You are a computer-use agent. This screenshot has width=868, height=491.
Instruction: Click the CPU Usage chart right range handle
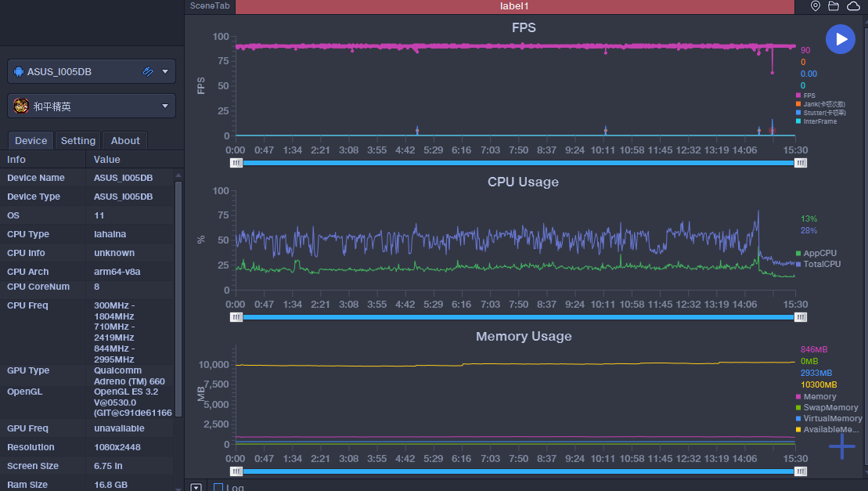[x=801, y=317]
